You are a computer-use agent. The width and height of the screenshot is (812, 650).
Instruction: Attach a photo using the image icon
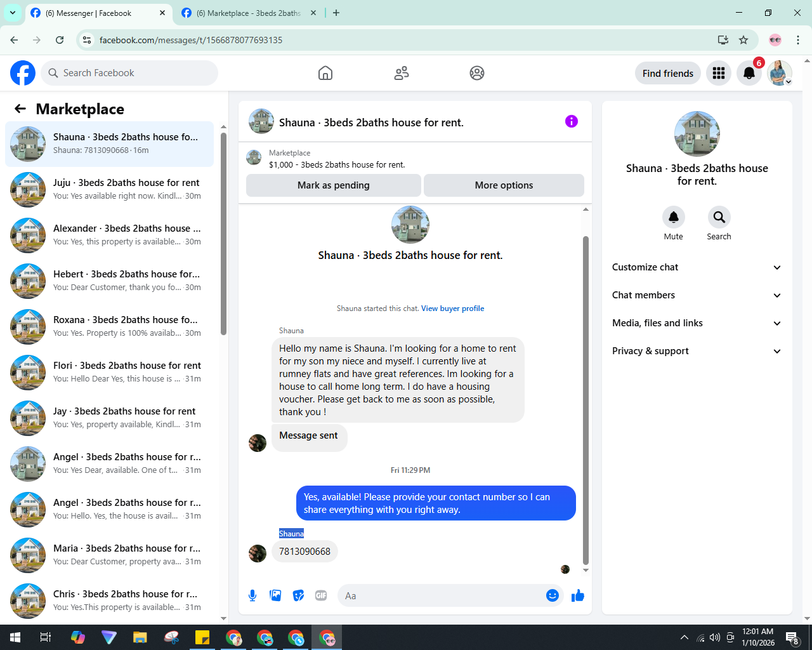pyautogui.click(x=275, y=595)
